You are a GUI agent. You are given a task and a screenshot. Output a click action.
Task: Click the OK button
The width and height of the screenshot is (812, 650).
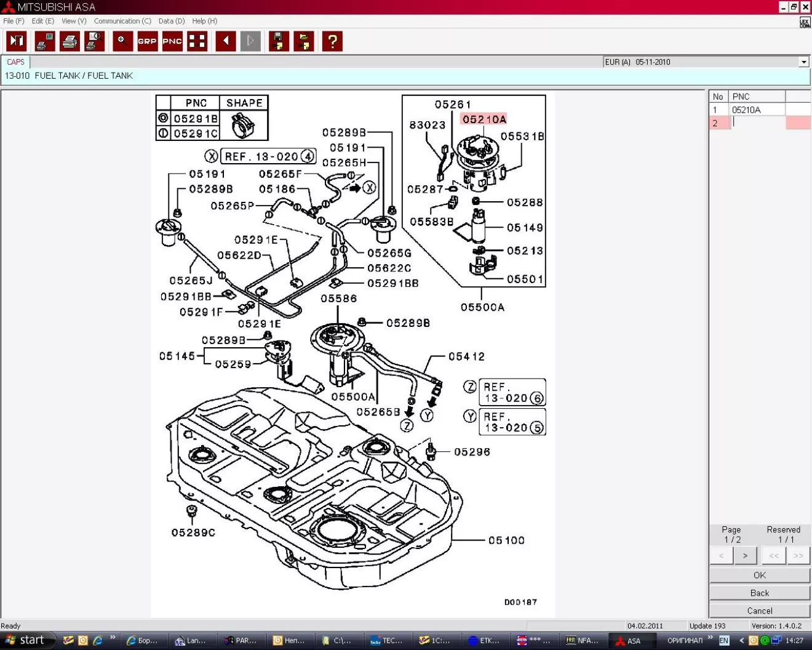(760, 575)
